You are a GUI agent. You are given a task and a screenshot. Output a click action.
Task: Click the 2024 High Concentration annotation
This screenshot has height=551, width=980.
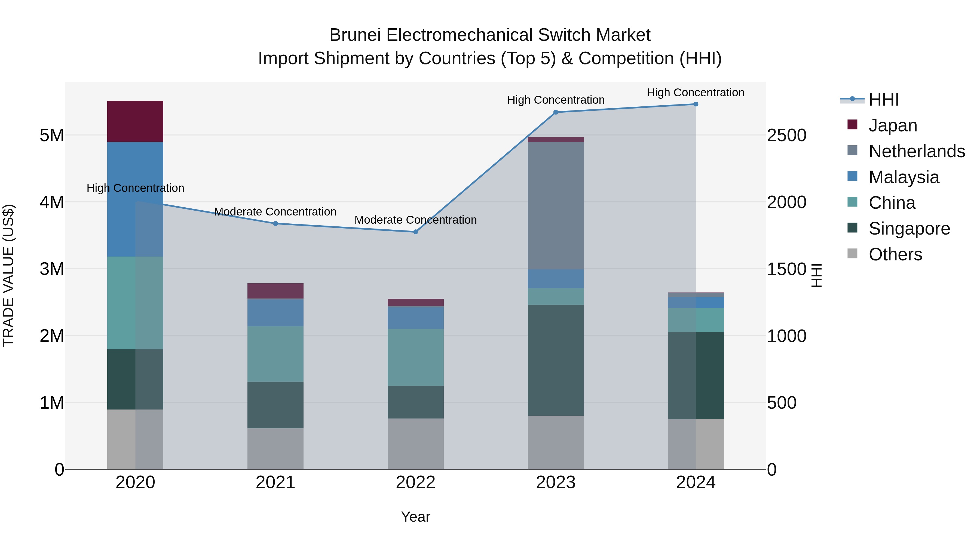click(696, 93)
